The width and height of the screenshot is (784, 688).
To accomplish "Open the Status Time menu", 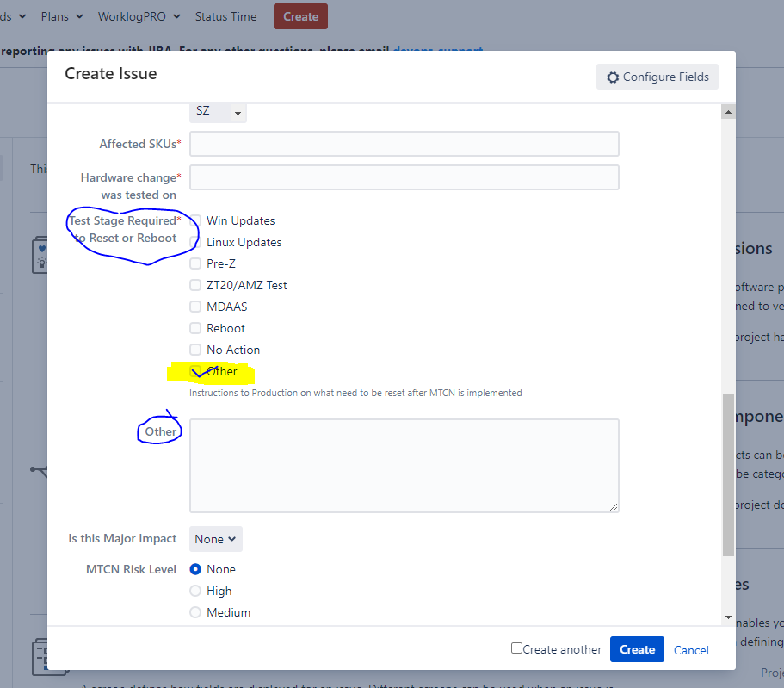I will point(225,16).
